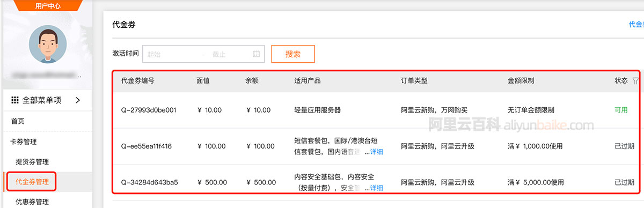Click the ￥10.00 face value cell
The height and width of the screenshot is (208, 644).
coord(209,110)
